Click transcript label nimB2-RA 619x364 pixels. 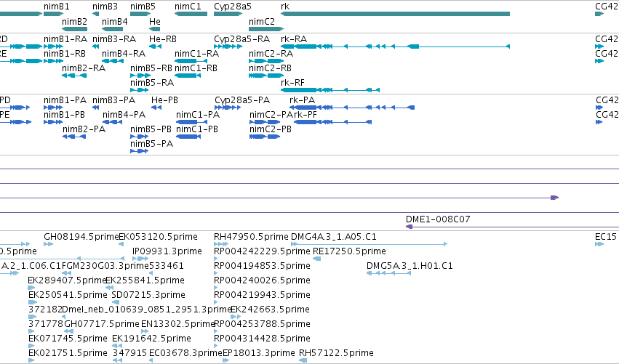pyautogui.click(x=84, y=68)
